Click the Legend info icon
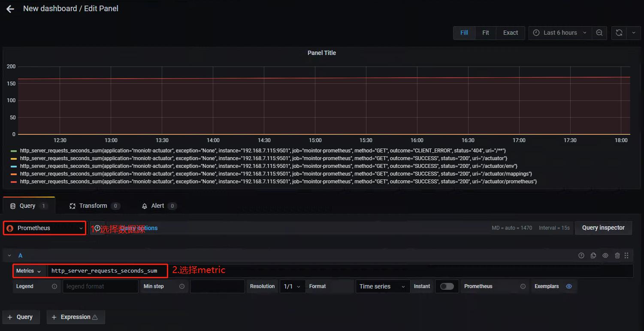The height and width of the screenshot is (331, 644). (54, 286)
